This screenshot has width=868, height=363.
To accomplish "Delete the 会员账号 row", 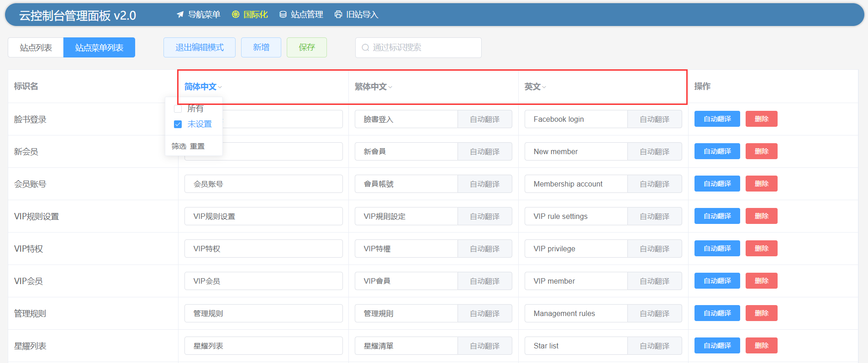I will click(x=761, y=184).
